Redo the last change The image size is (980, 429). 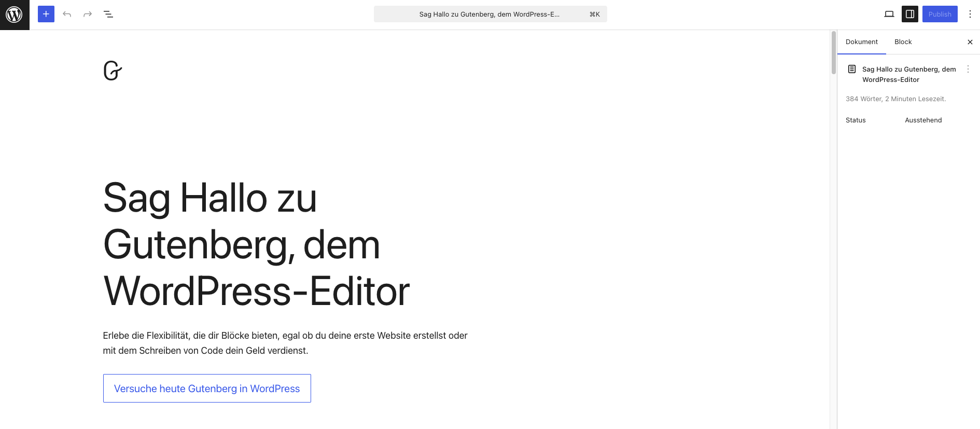point(87,14)
